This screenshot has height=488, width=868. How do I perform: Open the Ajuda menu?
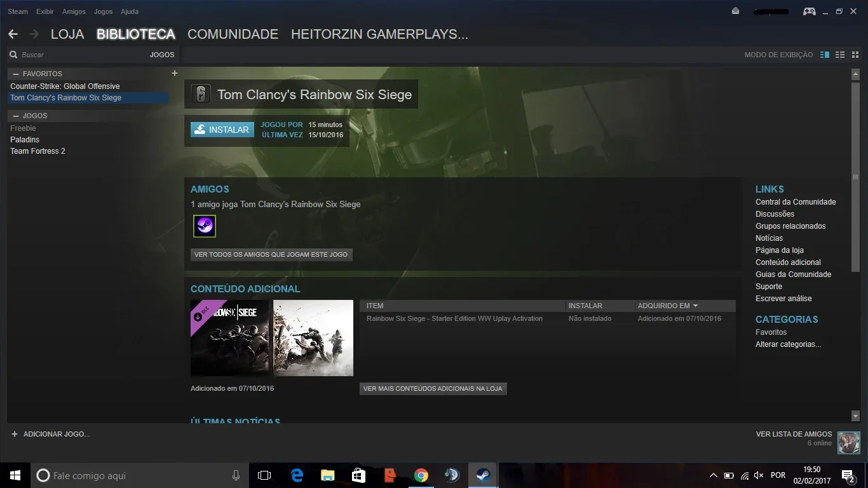tap(130, 11)
